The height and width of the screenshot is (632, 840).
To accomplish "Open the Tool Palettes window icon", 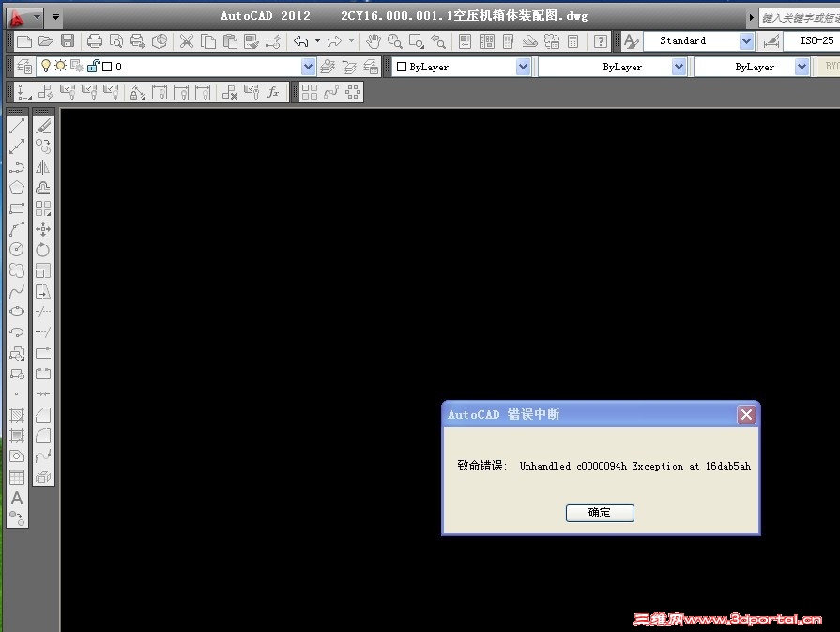I will coord(509,40).
